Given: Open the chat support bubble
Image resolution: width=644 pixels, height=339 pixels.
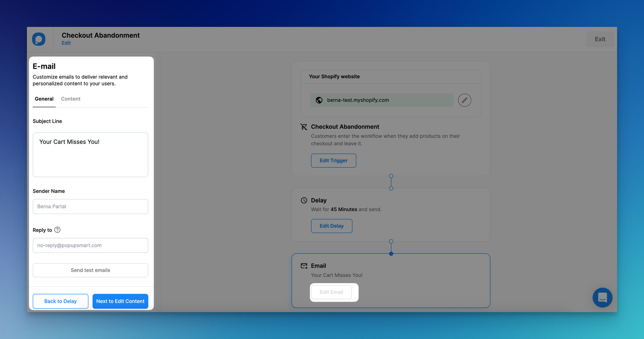Looking at the screenshot, I should (602, 298).
